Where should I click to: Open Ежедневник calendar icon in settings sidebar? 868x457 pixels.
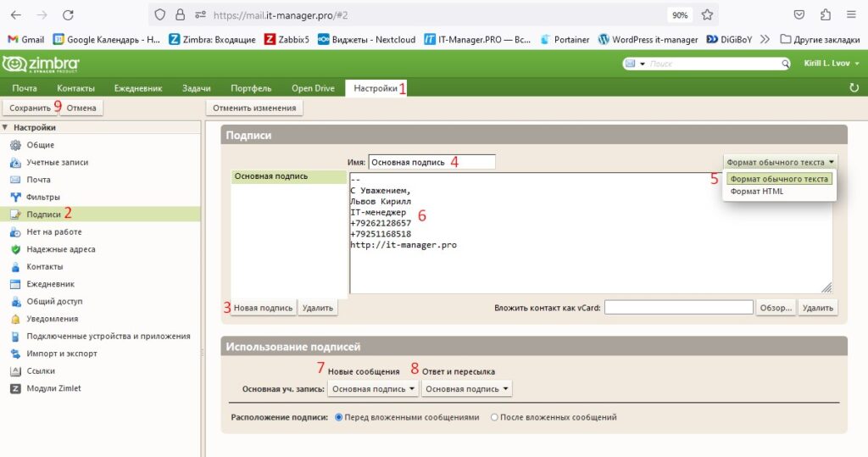click(x=15, y=284)
